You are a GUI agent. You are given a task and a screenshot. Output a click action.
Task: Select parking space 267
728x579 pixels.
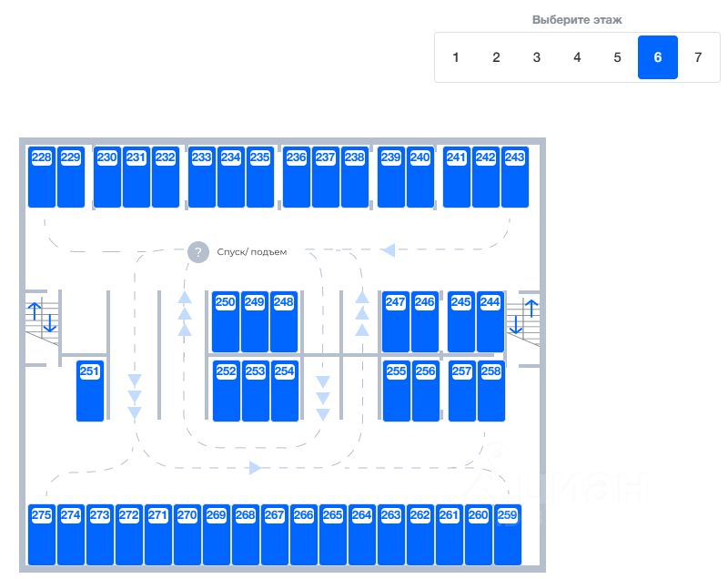tap(275, 535)
